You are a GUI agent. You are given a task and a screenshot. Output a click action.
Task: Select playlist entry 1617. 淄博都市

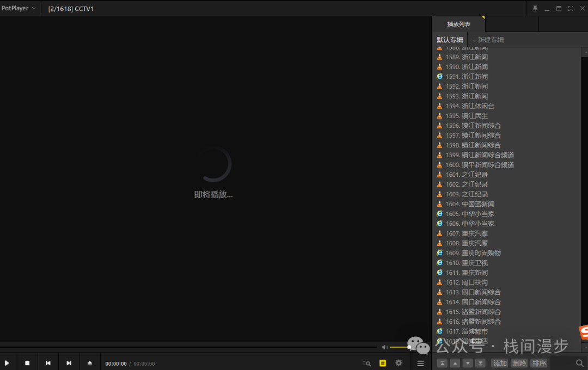point(507,331)
